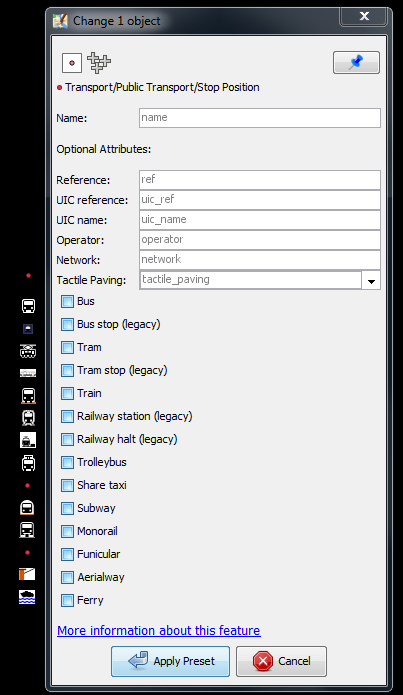Click the tram icon on left strip
The height and width of the screenshot is (695, 403).
(28, 351)
